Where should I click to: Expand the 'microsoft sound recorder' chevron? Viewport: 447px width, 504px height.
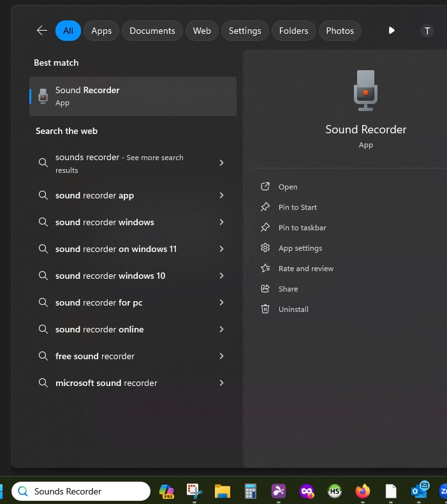[221, 383]
